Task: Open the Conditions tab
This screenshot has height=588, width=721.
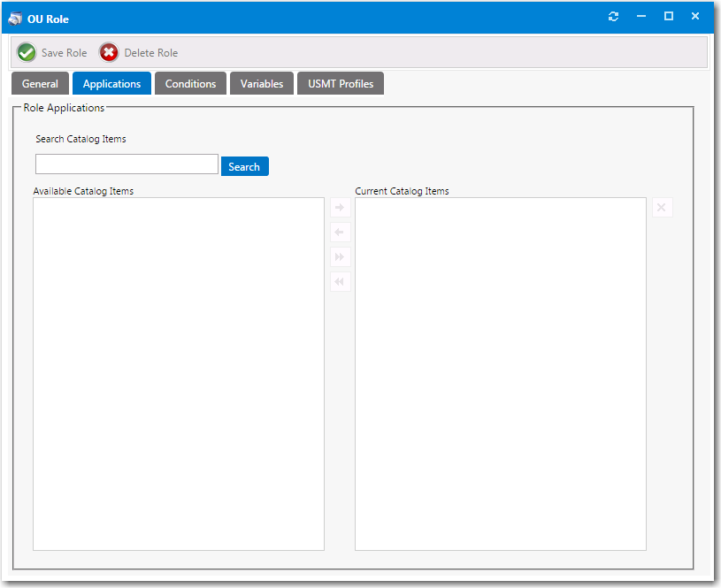Action: point(190,84)
